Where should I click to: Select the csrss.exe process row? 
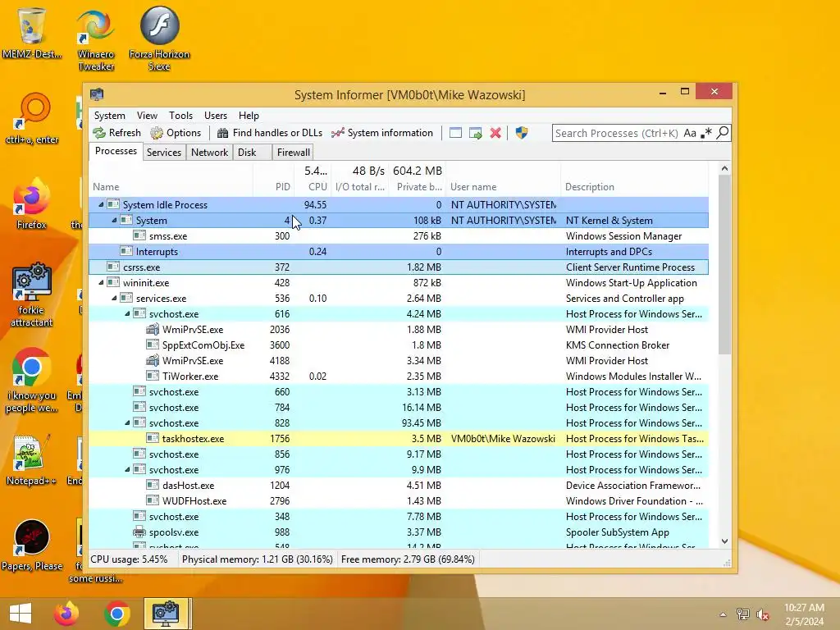[x=399, y=267]
